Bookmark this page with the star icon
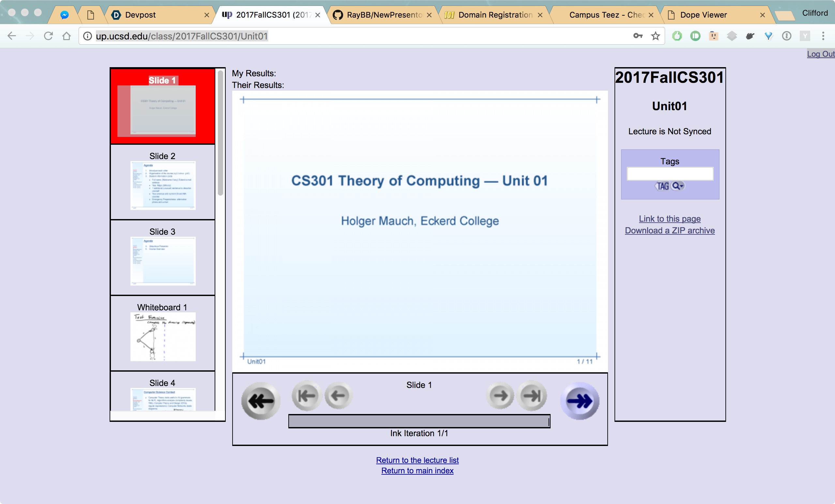Image resolution: width=835 pixels, height=504 pixels. (655, 36)
